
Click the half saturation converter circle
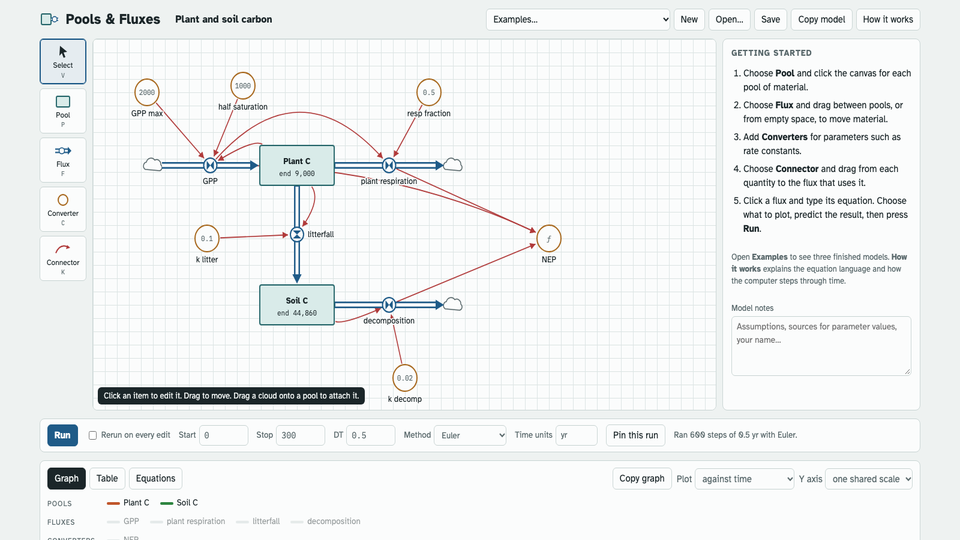243,86
